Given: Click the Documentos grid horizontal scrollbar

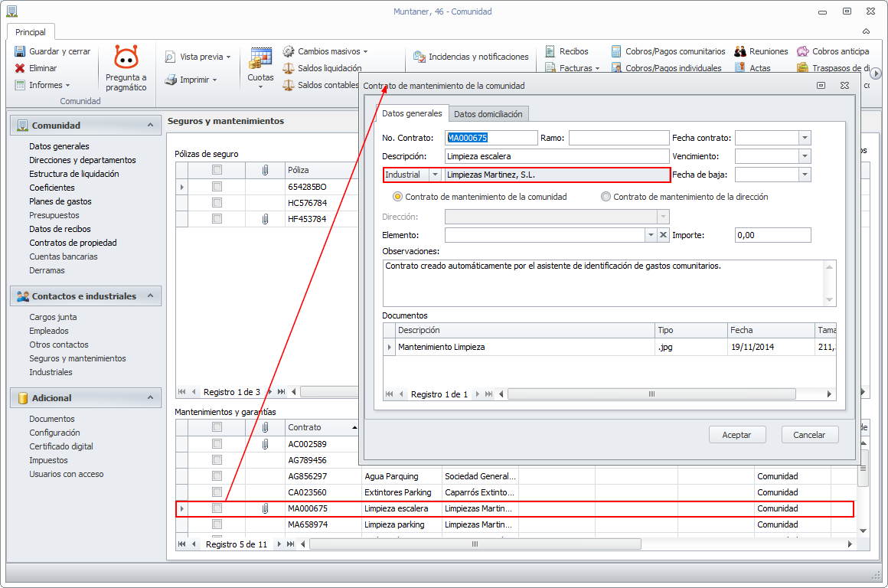Looking at the screenshot, I should tap(652, 394).
